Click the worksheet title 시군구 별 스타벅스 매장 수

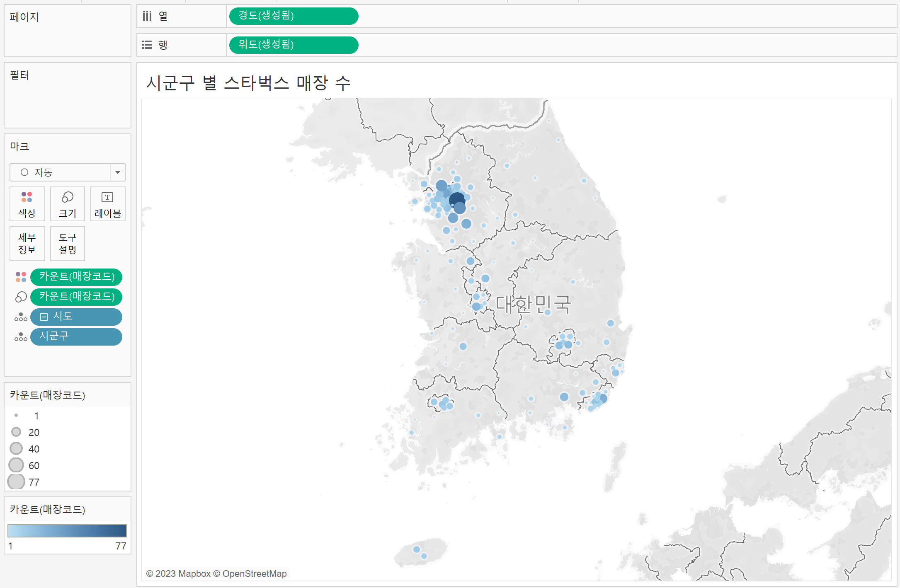click(x=249, y=83)
